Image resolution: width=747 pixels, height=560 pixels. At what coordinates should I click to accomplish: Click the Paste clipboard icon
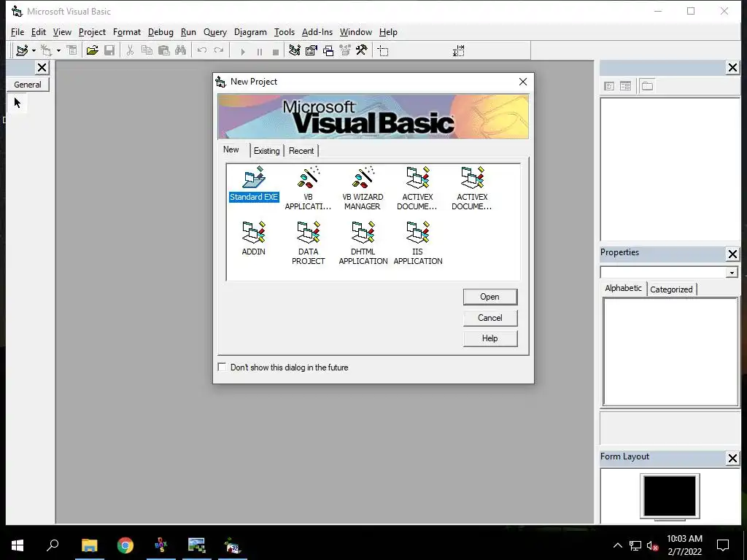164,50
